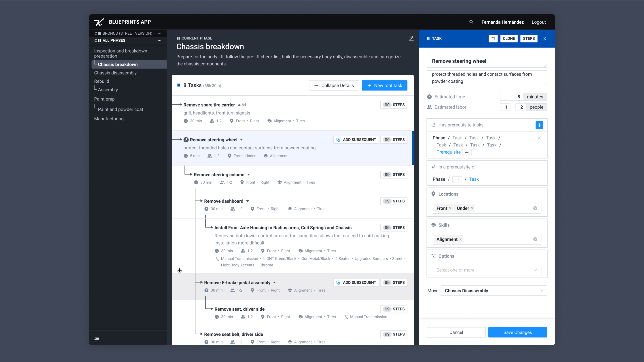Expand the collapsed path ellipsis button
644x362 pixels.
pyautogui.click(x=457, y=179)
